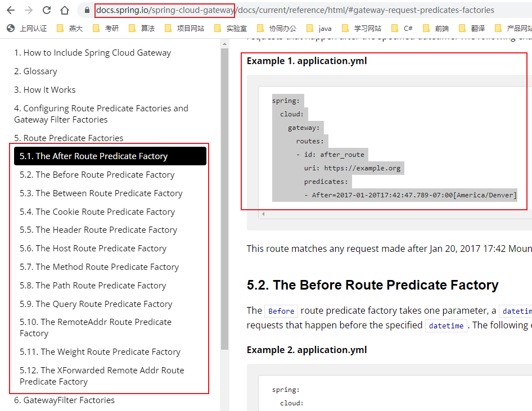This screenshot has width=532, height=411.
Task: Click the 'gateway:' line in Example 1
Action: (304, 128)
